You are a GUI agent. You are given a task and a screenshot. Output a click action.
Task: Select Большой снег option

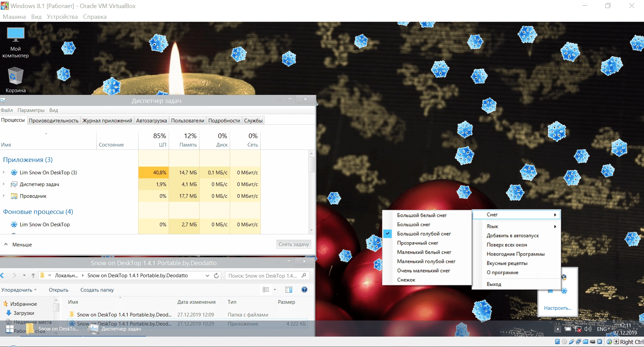tap(427, 225)
